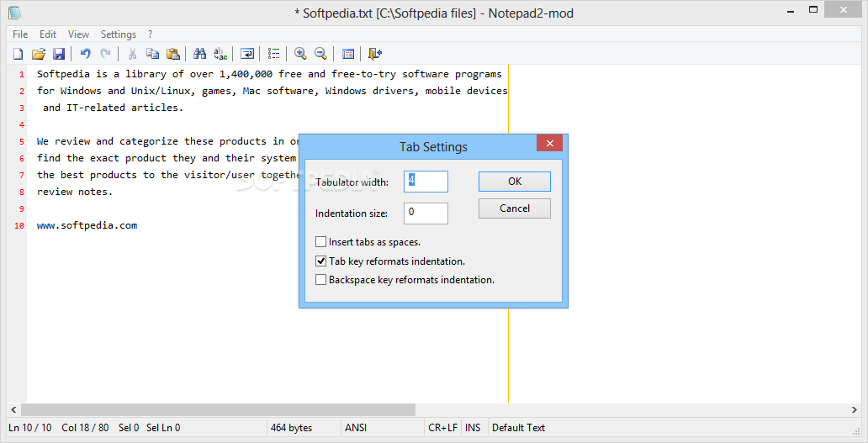Click line number 5 in margin
The height and width of the screenshot is (443, 868).
coord(22,141)
